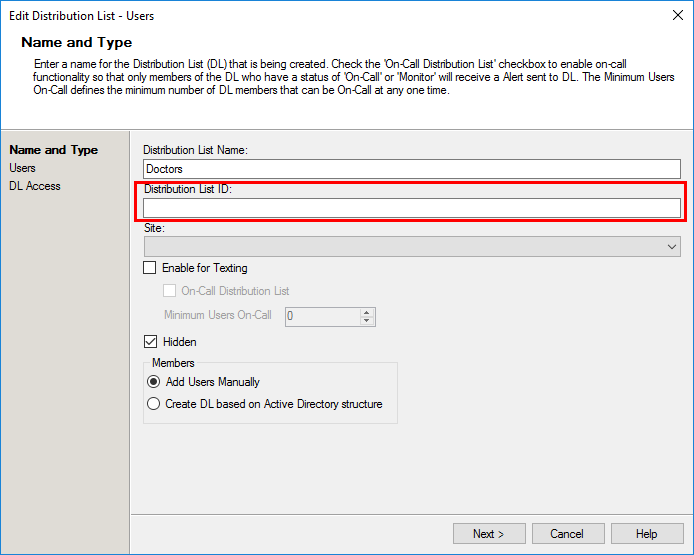Select the Name and Type sidebar step
This screenshot has width=694, height=555.
click(x=54, y=150)
